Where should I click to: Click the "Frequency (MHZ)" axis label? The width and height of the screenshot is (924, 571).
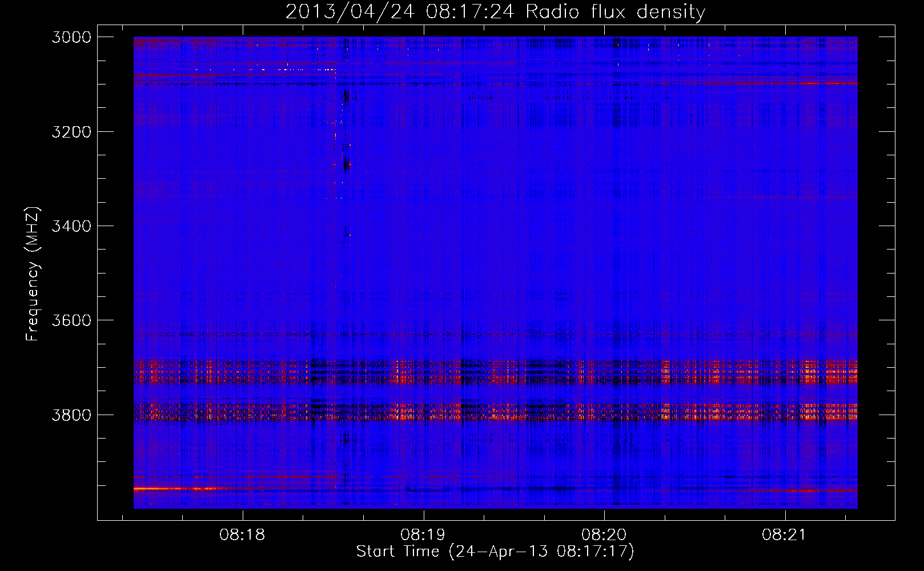pyautogui.click(x=33, y=274)
